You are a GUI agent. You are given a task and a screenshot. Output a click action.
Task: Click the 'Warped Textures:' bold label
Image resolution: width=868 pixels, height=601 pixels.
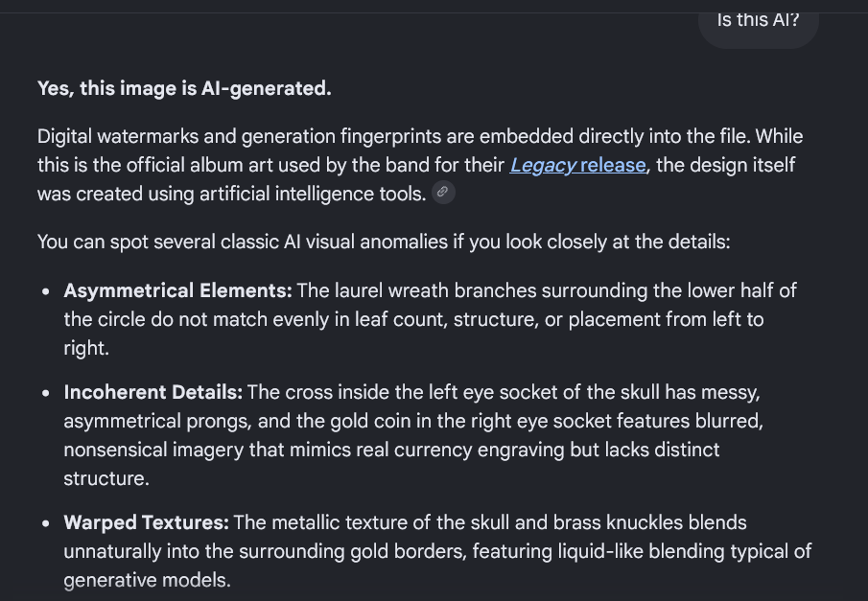tap(146, 523)
